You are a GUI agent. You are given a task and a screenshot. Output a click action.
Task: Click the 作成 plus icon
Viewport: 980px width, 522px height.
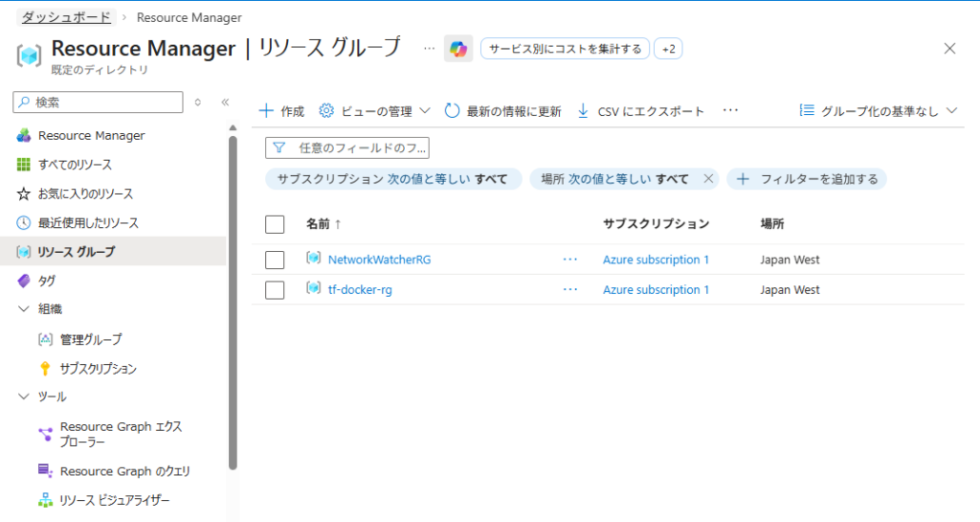click(267, 111)
